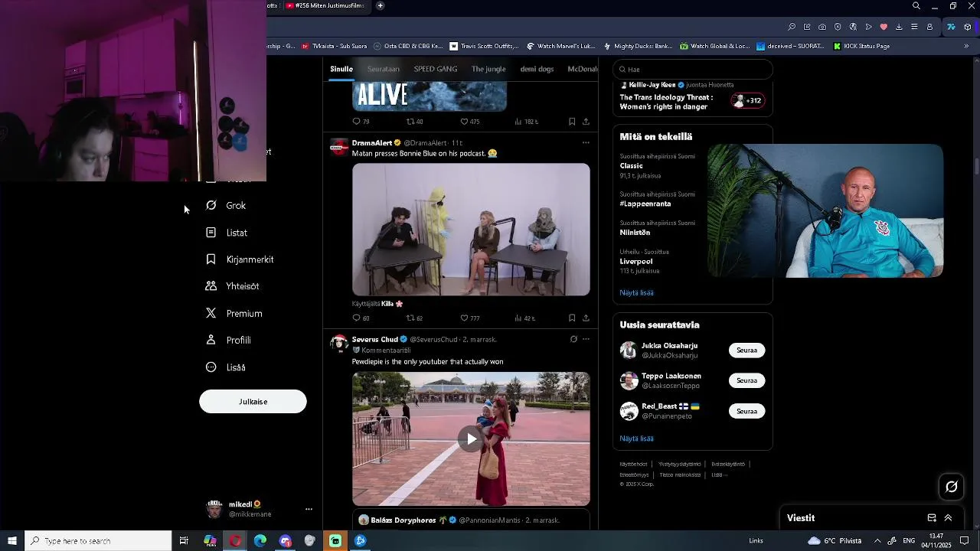Open more options on Severus Chud post
Image resolution: width=980 pixels, height=551 pixels.
click(586, 339)
